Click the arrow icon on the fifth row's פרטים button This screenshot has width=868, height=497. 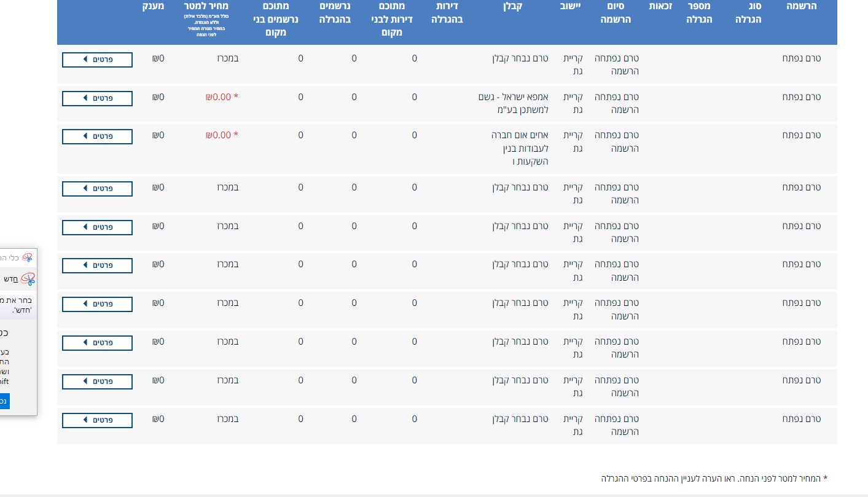tap(85, 227)
